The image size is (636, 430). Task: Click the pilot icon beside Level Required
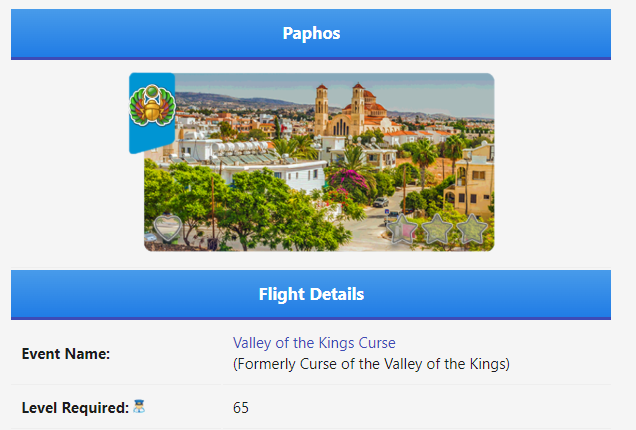pyautogui.click(x=139, y=407)
